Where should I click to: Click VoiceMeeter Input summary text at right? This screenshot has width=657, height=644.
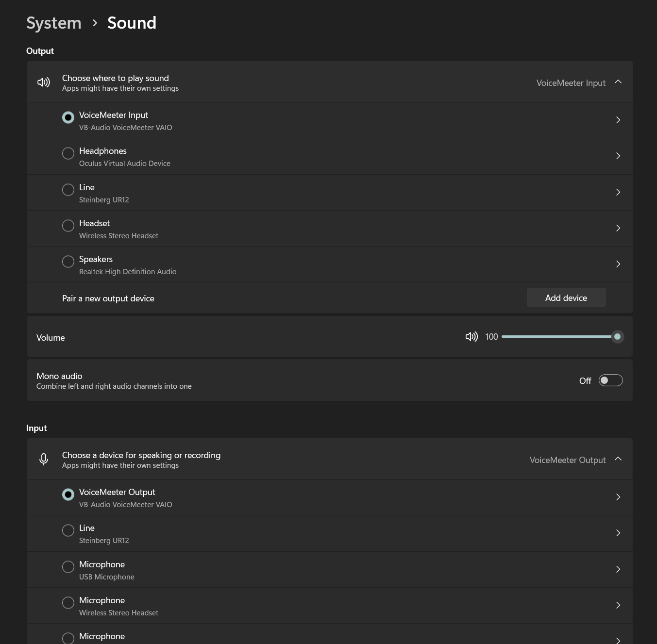point(571,83)
